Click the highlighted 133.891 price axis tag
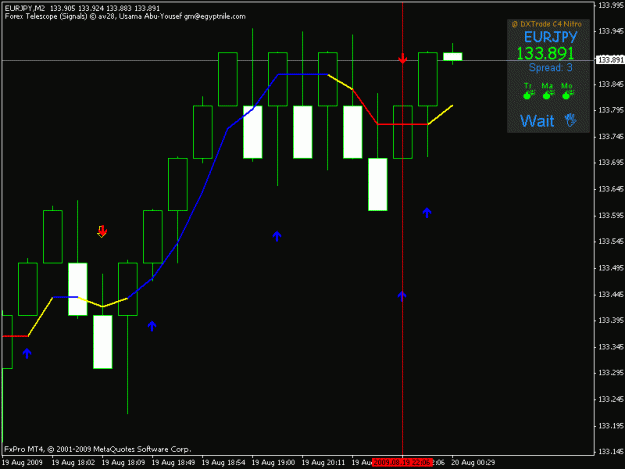Image resolution: width=625 pixels, height=469 pixels. click(x=610, y=60)
